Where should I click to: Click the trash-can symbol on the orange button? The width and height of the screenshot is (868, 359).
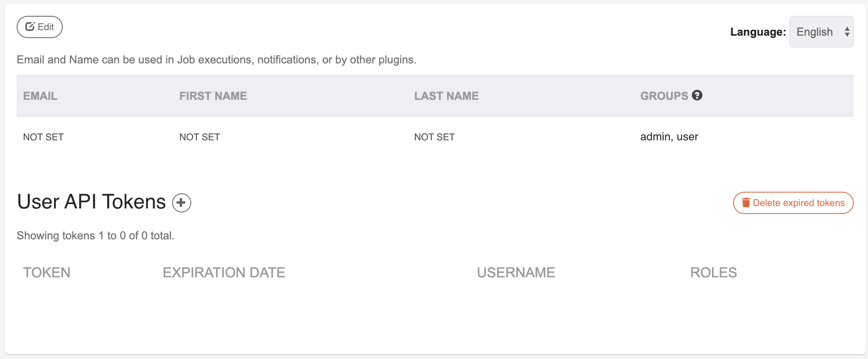[x=746, y=202]
